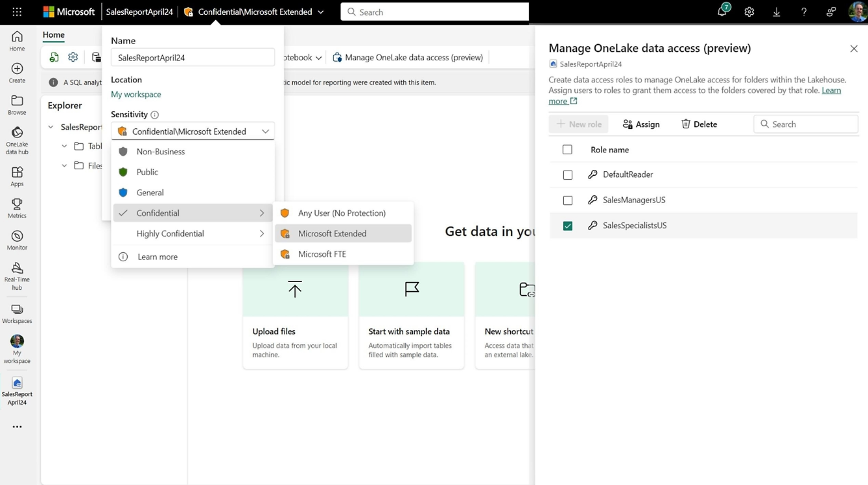Select the Role name header checkbox
This screenshot has width=868, height=485.
[x=567, y=149]
